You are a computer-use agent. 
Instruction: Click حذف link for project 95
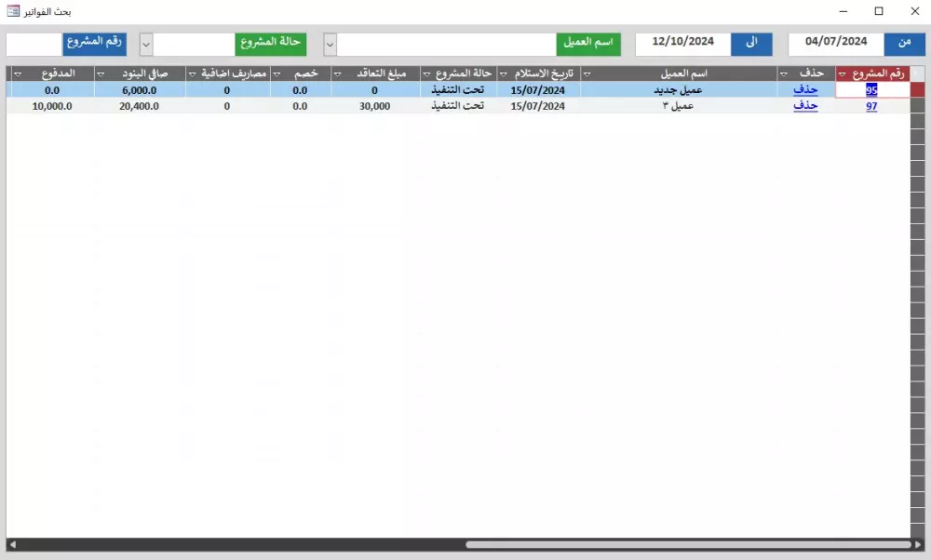coord(805,89)
